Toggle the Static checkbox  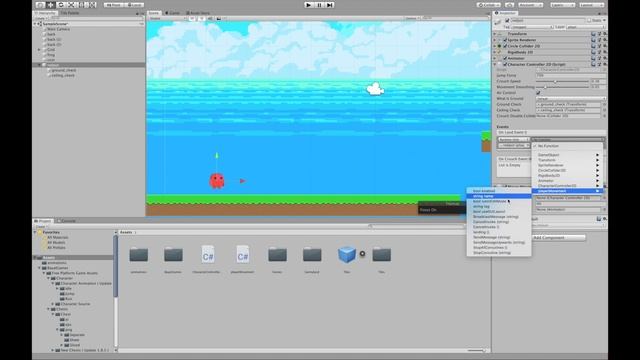[589, 20]
